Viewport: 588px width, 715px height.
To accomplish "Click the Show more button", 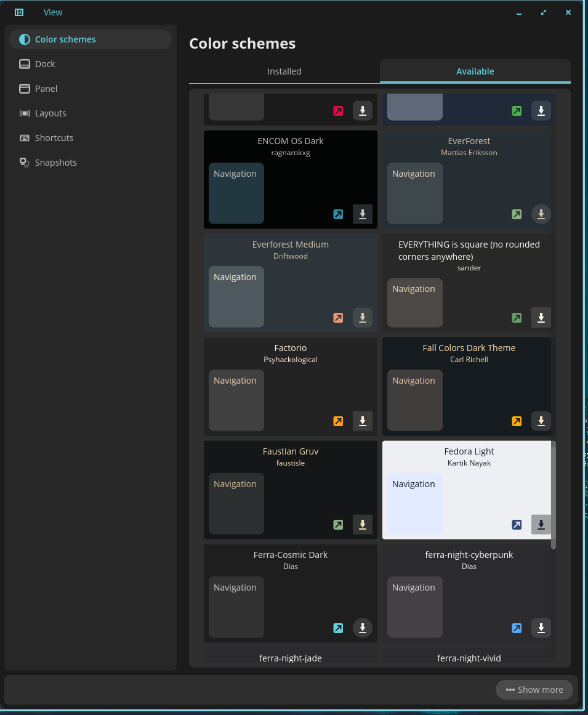I will pos(534,690).
